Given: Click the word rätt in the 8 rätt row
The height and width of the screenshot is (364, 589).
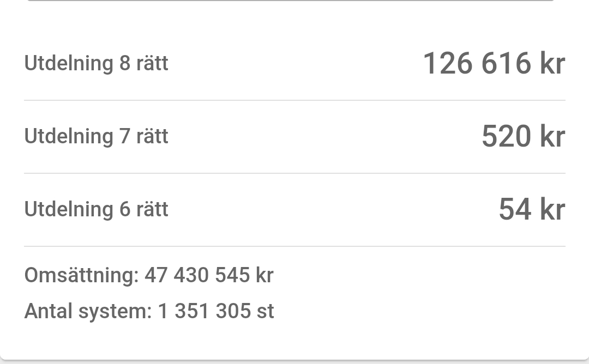Looking at the screenshot, I should pyautogui.click(x=152, y=63).
